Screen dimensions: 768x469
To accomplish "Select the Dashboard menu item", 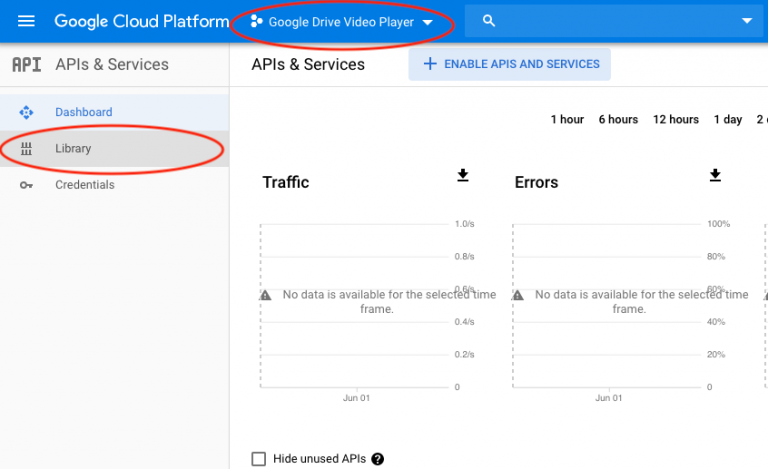I will pos(84,112).
